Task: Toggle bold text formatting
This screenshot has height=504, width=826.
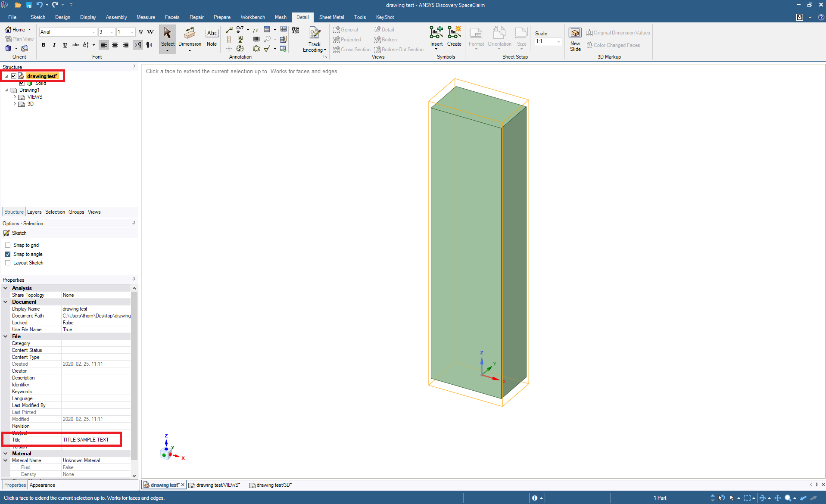Action: coord(44,45)
